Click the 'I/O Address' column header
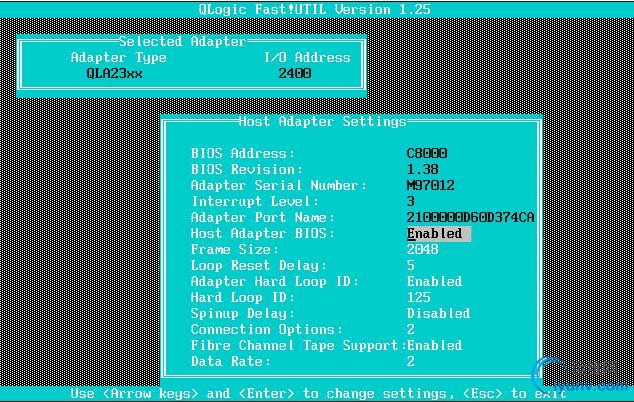This screenshot has width=634, height=402. point(307,57)
